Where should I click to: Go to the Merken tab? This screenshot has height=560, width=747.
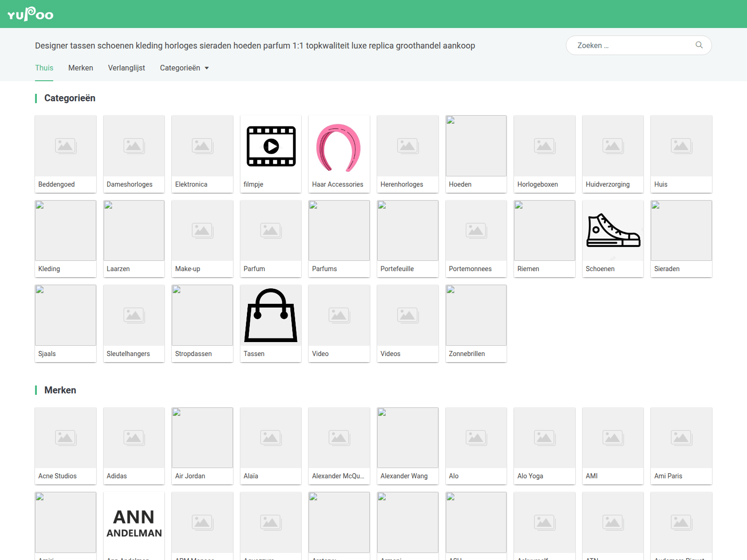point(81,68)
